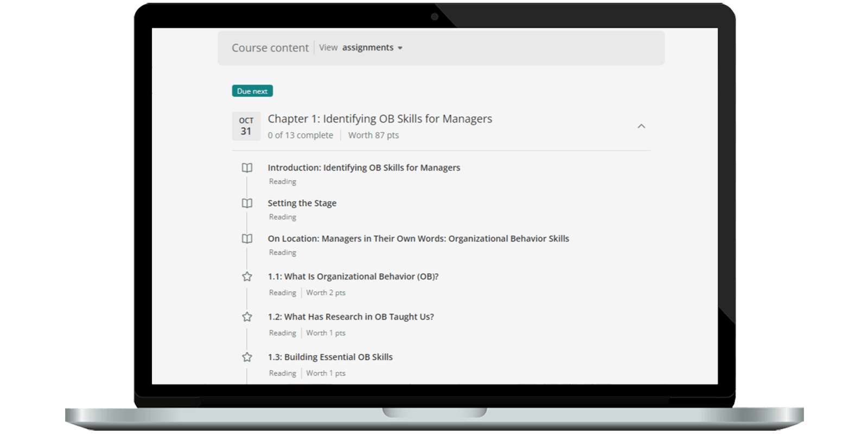
Task: Click the dropdown caret next to assignments
Action: [400, 48]
